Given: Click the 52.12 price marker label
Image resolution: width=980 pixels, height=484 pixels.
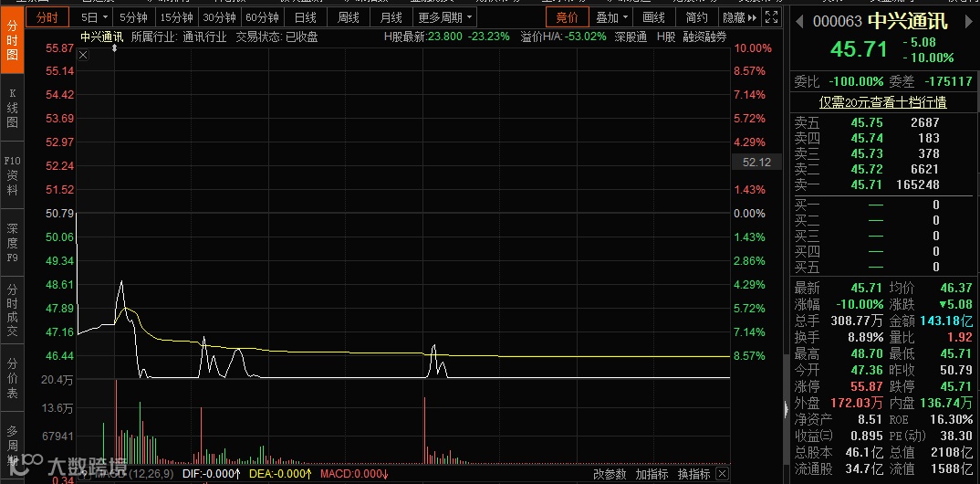Looking at the screenshot, I should tap(756, 163).
